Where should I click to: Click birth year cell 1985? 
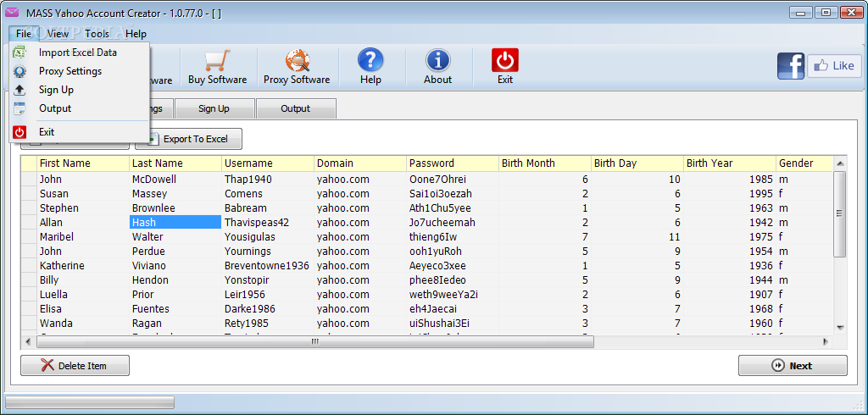pyautogui.click(x=730, y=180)
